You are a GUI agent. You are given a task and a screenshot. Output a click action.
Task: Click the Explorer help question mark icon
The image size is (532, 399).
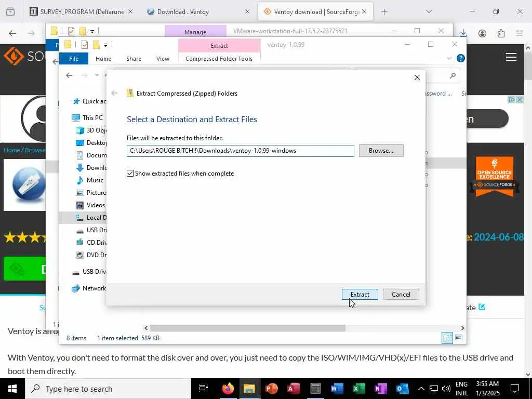click(460, 58)
